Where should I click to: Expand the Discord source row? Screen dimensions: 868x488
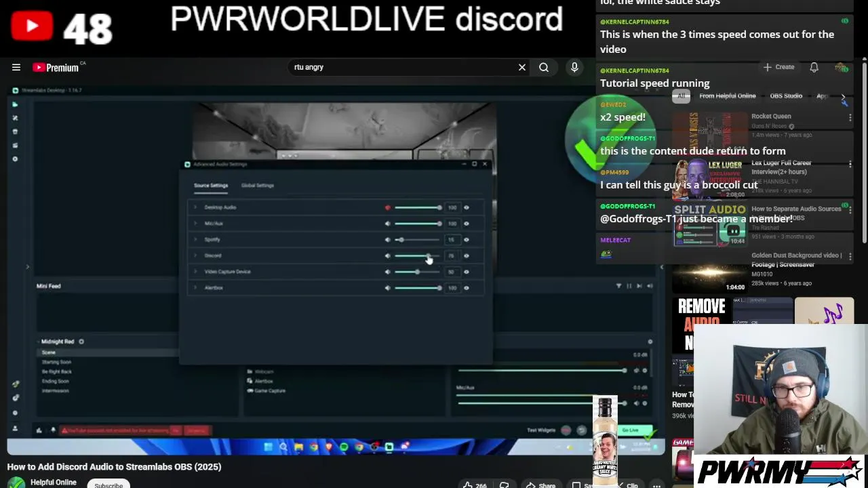pyautogui.click(x=195, y=256)
